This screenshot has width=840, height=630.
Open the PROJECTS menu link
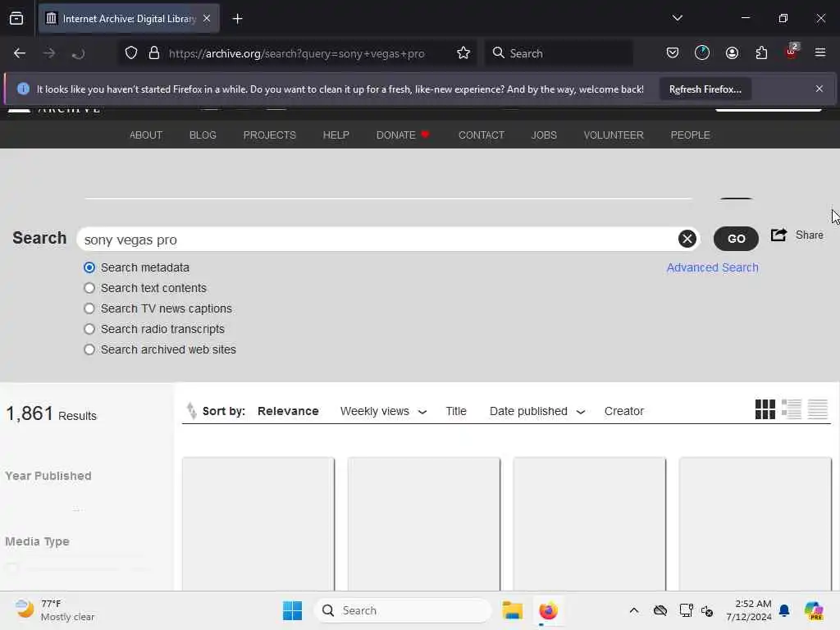tap(269, 135)
